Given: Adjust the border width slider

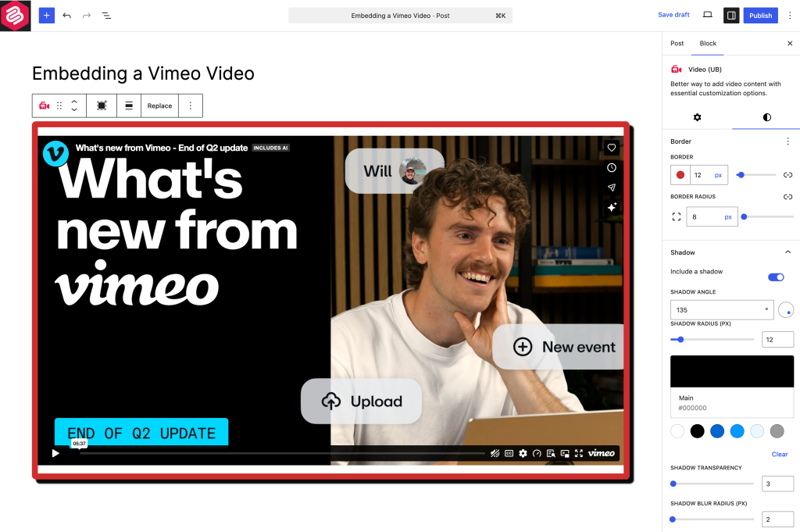Looking at the screenshot, I should [x=755, y=175].
